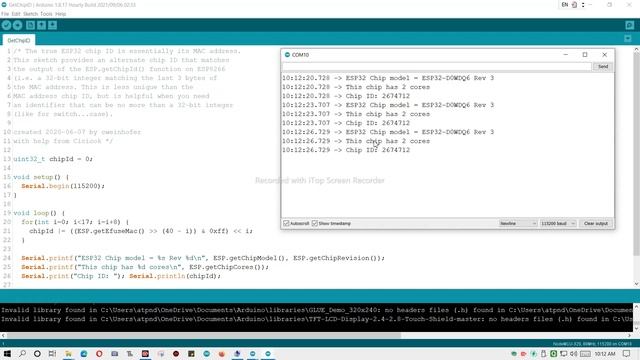Open Windows taskbar search

tap(22, 353)
